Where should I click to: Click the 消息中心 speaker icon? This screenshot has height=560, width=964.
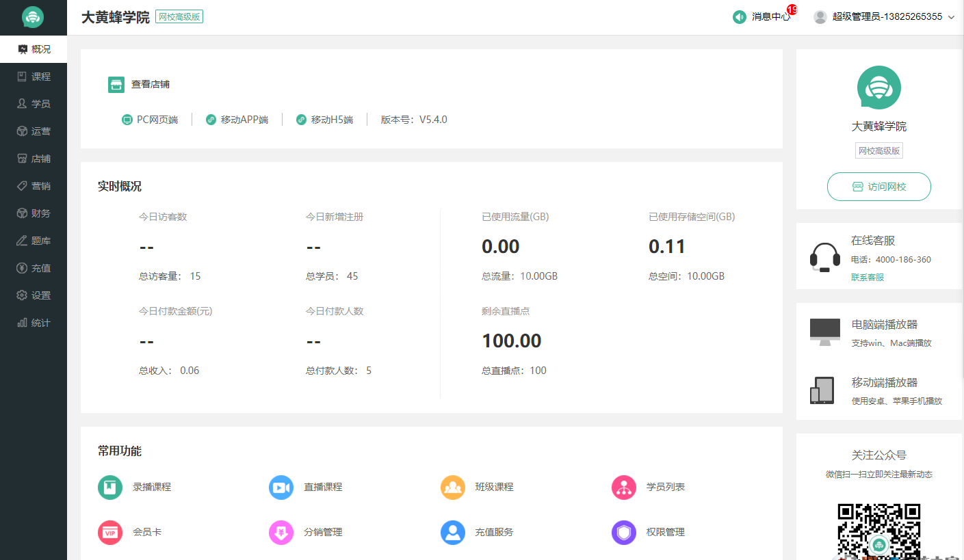coord(740,17)
